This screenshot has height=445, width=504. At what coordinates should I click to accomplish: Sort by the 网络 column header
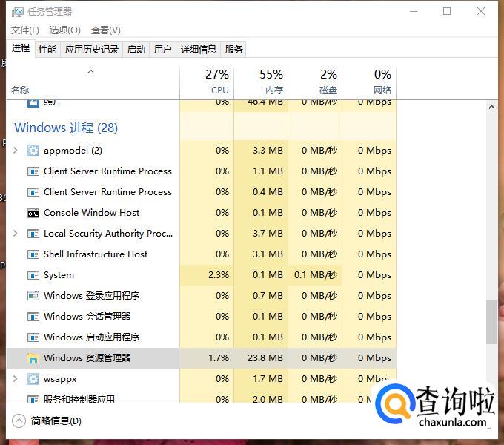coord(369,82)
